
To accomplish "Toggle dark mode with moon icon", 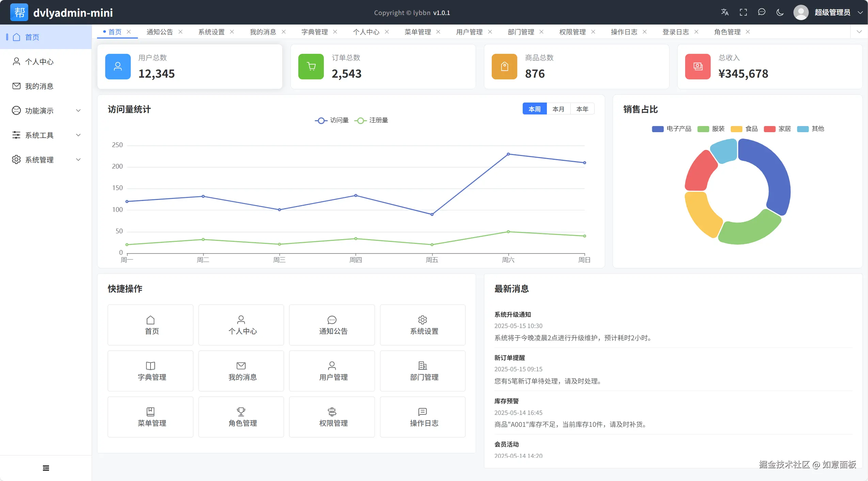I will (780, 12).
